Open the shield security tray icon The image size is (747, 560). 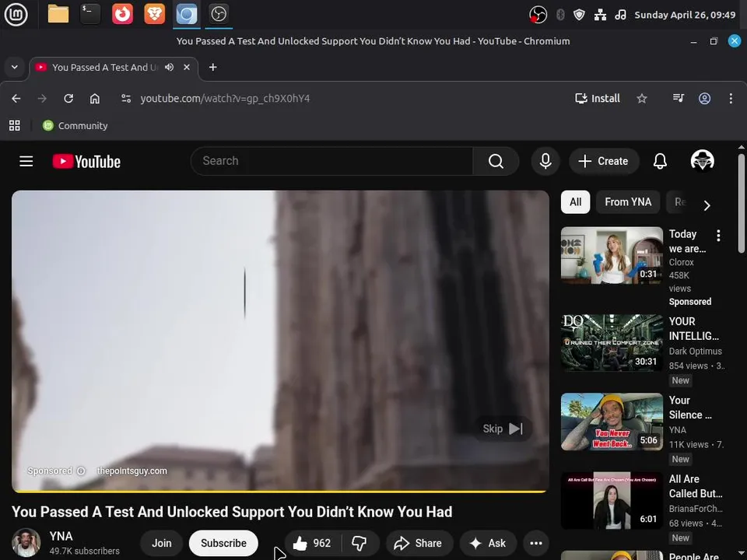tap(579, 15)
